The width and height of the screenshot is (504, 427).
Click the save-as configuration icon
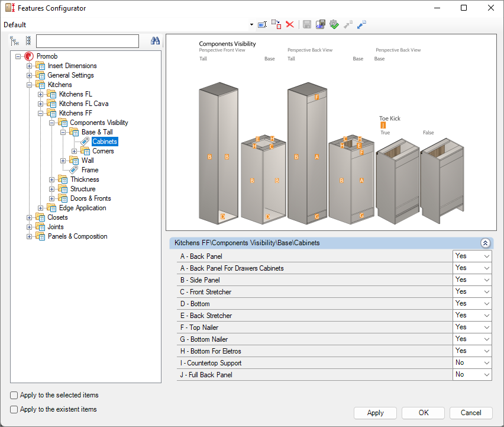[x=321, y=24]
